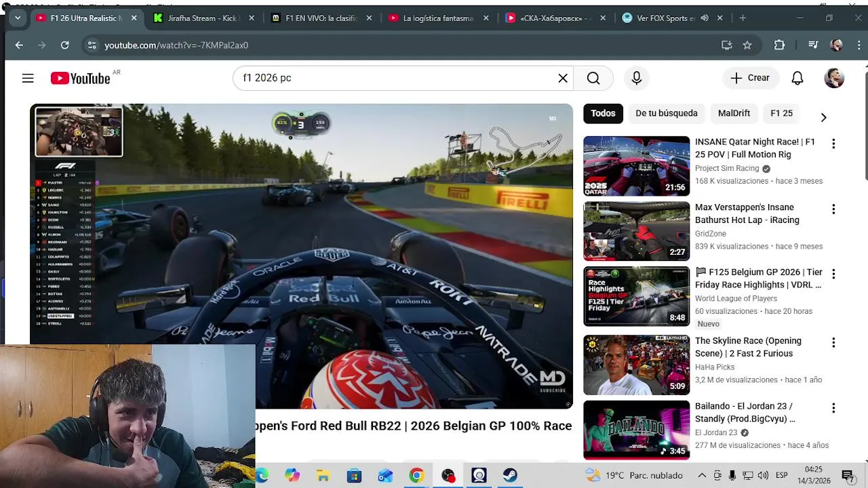This screenshot has height=488, width=868.
Task: Go back in browser history
Action: click(19, 45)
